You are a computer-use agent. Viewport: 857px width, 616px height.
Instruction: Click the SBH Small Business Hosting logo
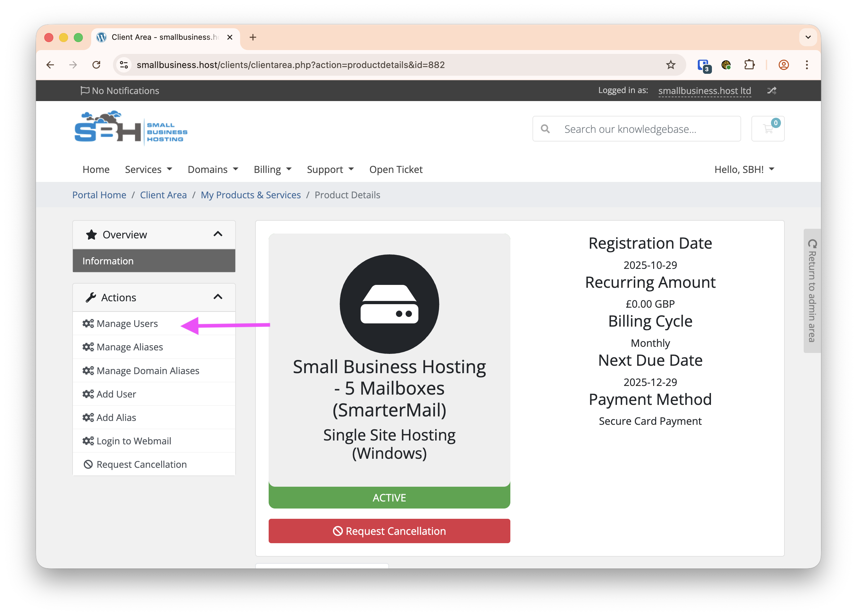coord(131,129)
